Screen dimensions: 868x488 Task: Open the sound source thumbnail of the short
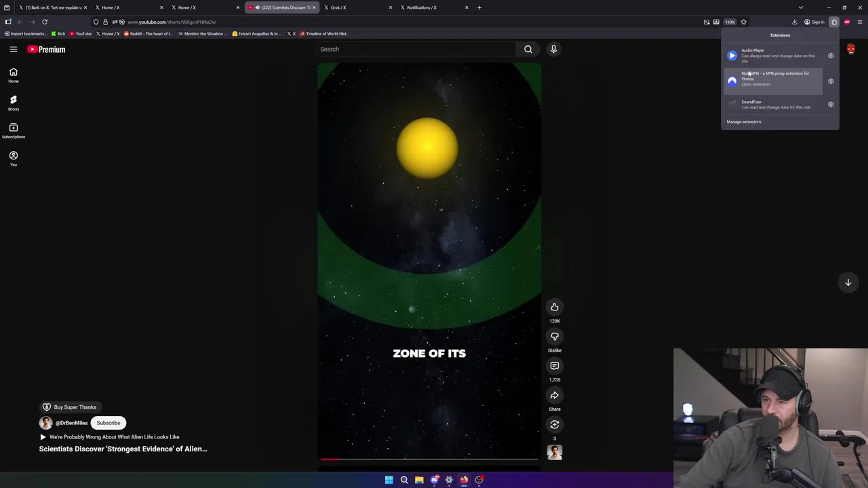[x=555, y=452]
